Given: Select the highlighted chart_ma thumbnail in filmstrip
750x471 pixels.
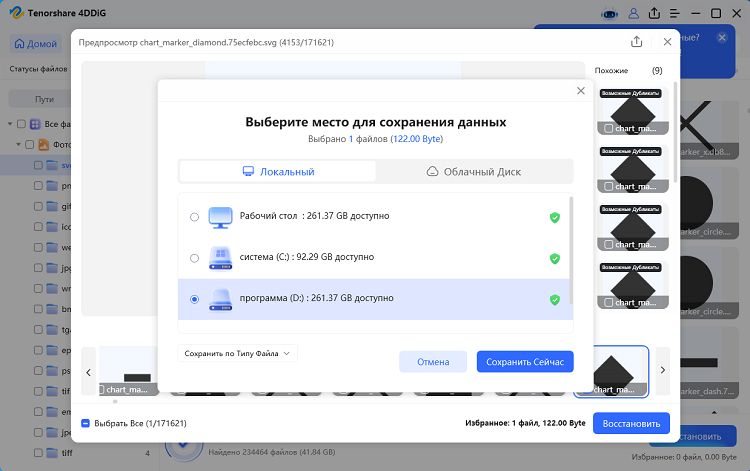Looking at the screenshot, I should click(x=611, y=372).
